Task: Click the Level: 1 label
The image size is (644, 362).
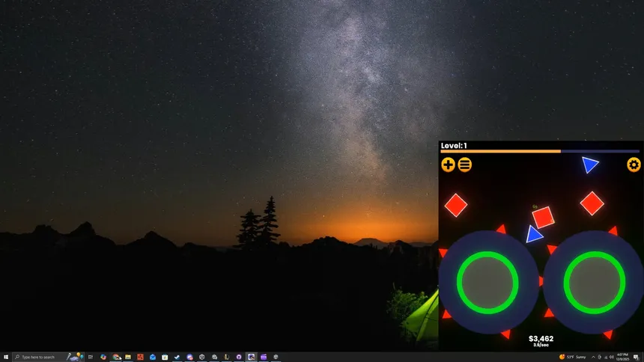Action: click(454, 146)
